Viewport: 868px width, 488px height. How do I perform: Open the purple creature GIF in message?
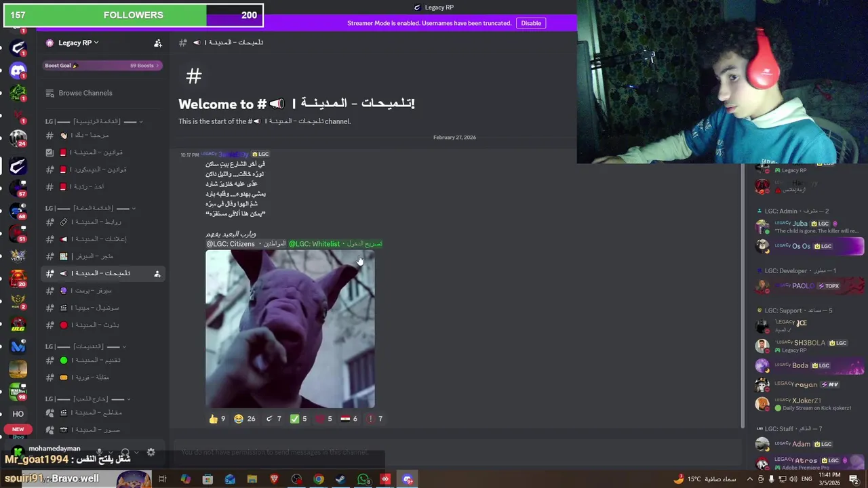290,329
